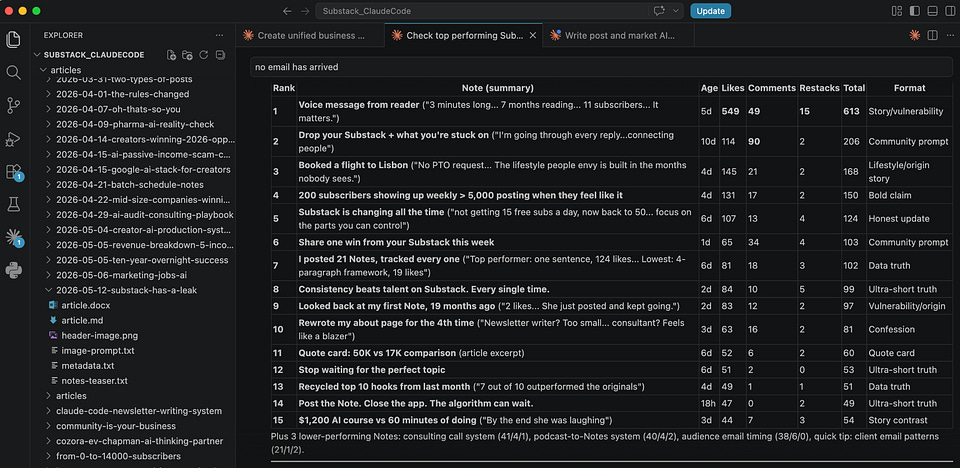
Task: Collapse the top articles folder
Action: (x=66, y=70)
